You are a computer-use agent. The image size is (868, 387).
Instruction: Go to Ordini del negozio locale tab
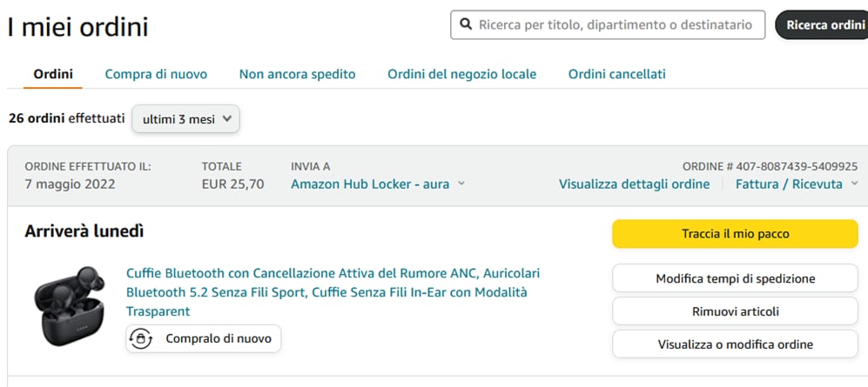461,74
